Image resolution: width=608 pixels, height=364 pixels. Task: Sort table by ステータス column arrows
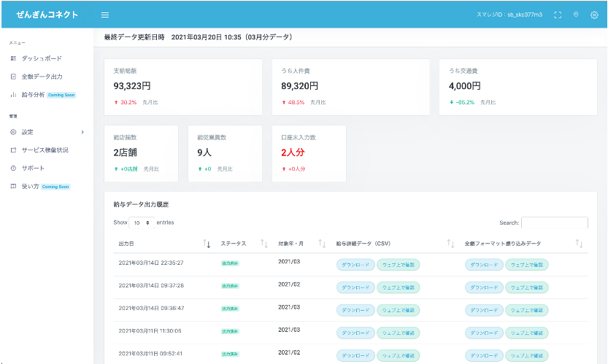[264, 243]
